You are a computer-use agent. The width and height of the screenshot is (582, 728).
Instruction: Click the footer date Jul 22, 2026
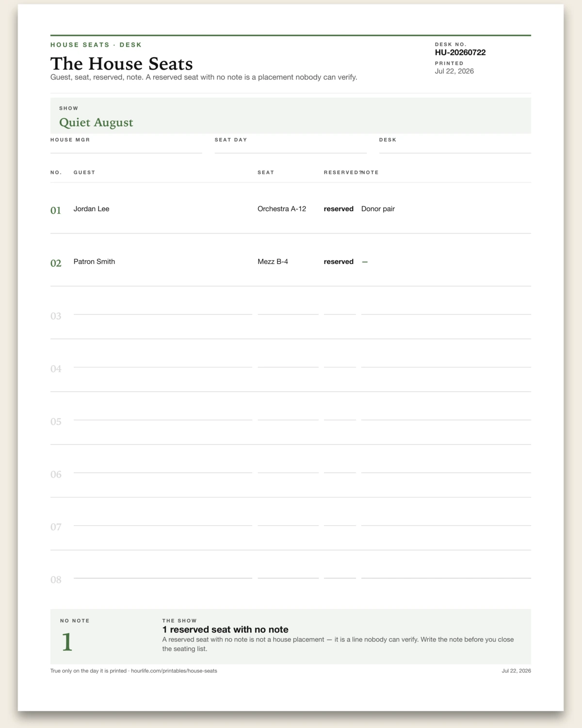[x=517, y=671]
